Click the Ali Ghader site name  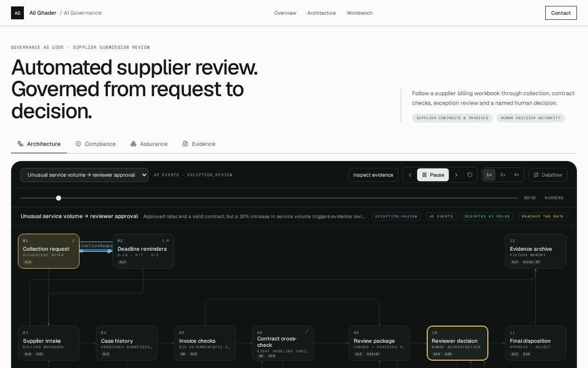[x=43, y=13]
